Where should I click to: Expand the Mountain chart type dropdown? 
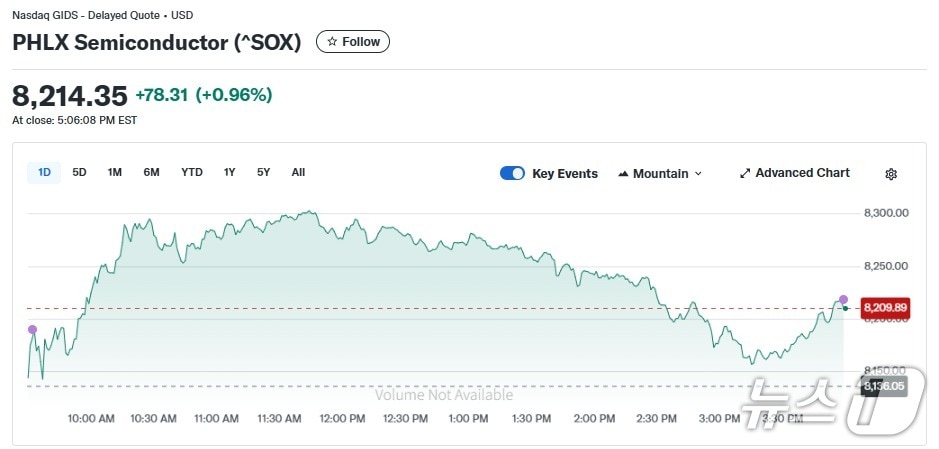(x=660, y=173)
